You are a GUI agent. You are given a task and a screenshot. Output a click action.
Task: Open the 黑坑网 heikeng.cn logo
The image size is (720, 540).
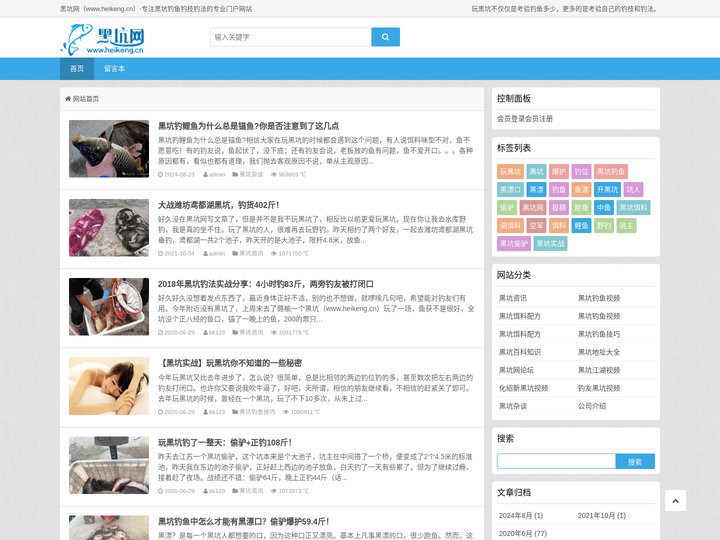coord(104,39)
